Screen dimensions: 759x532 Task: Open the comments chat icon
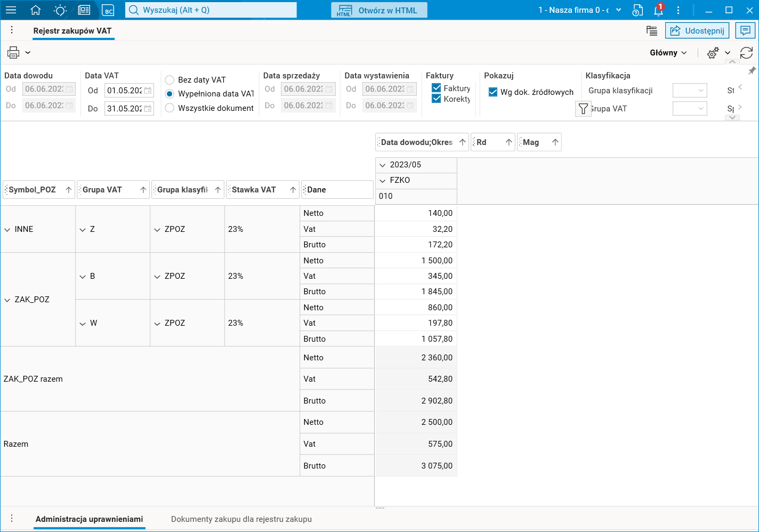pyautogui.click(x=745, y=30)
